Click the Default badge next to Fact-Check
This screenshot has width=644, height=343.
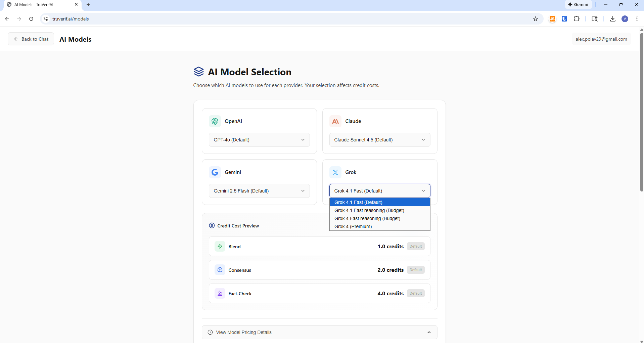[416, 293]
